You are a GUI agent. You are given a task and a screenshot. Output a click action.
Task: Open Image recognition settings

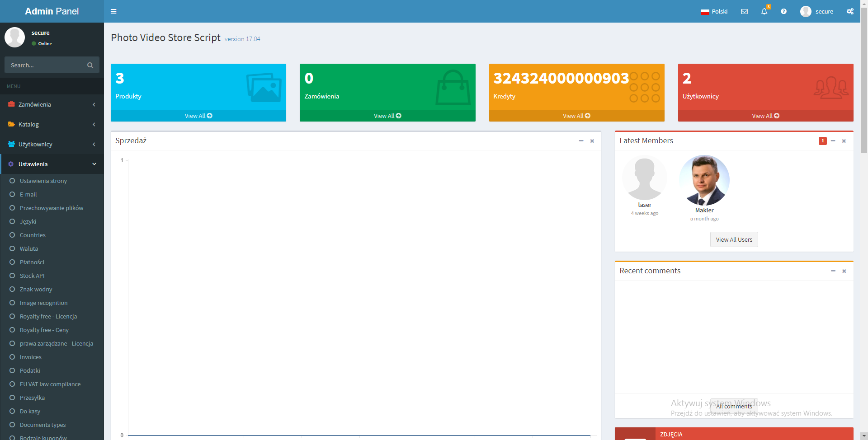pos(44,303)
